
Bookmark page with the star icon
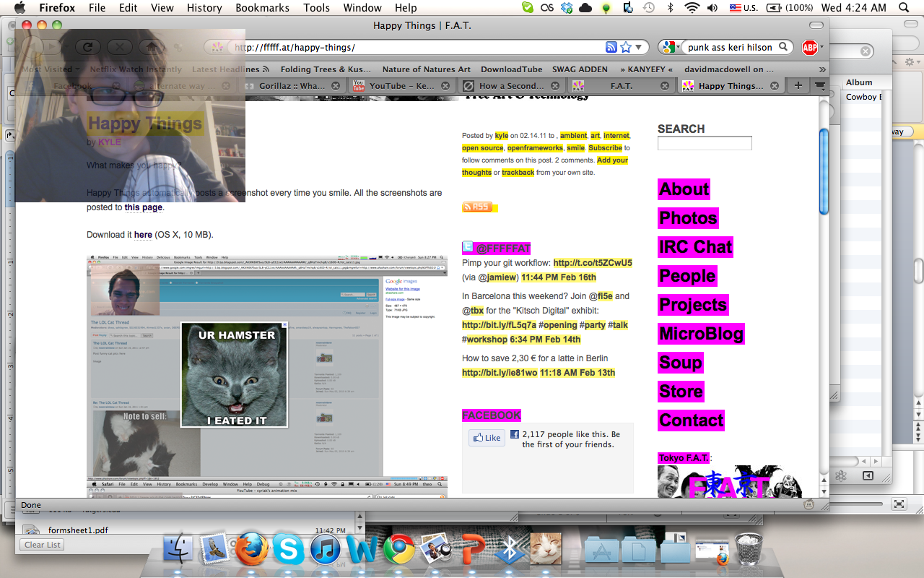[x=626, y=48]
